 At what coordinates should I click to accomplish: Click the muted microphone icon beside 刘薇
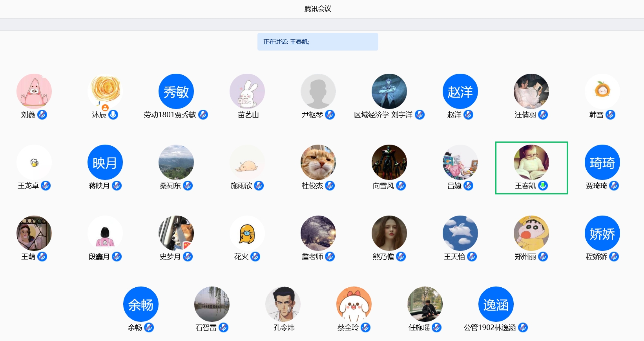[42, 115]
